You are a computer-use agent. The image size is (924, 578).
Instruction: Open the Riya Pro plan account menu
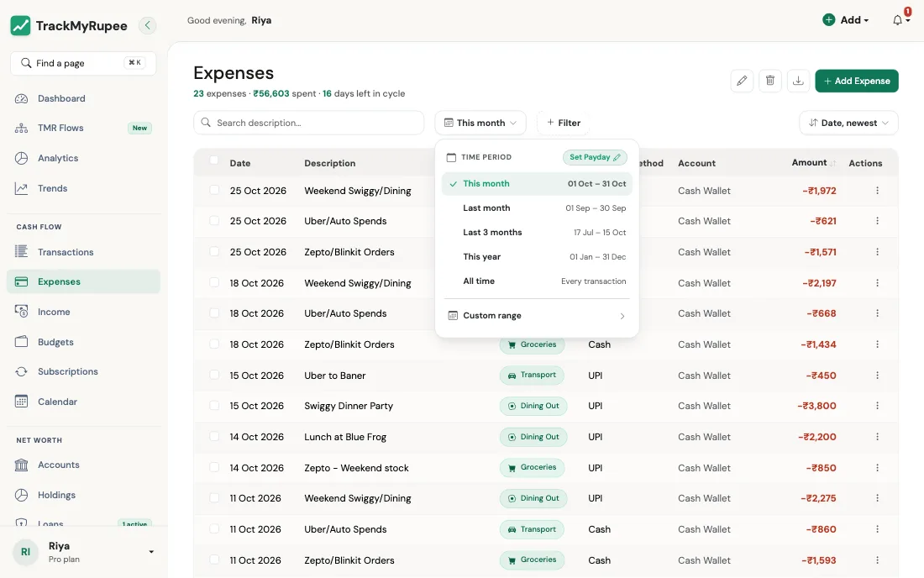click(x=83, y=552)
